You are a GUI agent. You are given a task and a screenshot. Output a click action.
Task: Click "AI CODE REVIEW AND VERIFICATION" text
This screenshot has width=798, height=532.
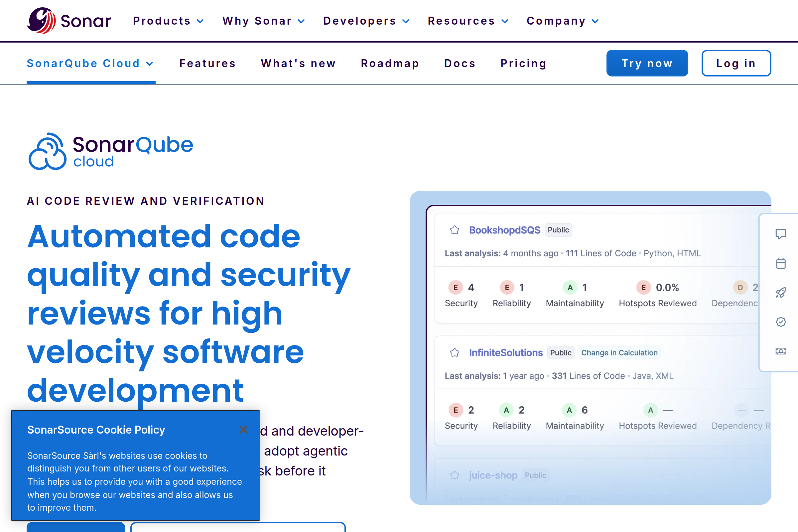(146, 201)
